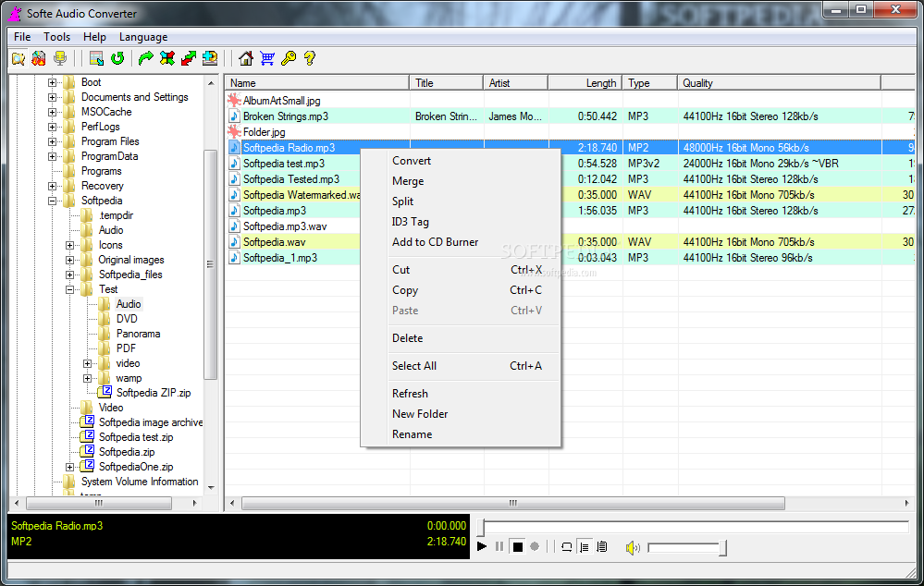This screenshot has width=924, height=586.
Task: Expand the Recovery folder tree node
Action: 53,186
